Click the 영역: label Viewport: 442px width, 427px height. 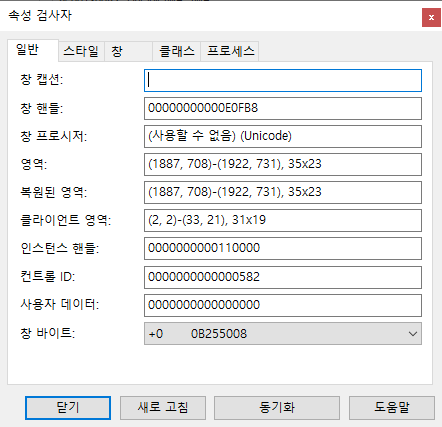click(34, 164)
